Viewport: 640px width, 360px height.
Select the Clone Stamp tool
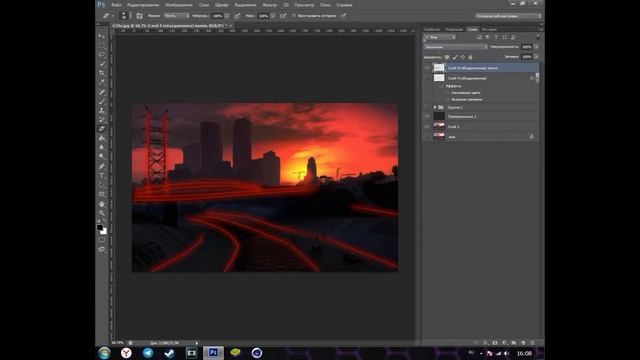click(x=102, y=110)
